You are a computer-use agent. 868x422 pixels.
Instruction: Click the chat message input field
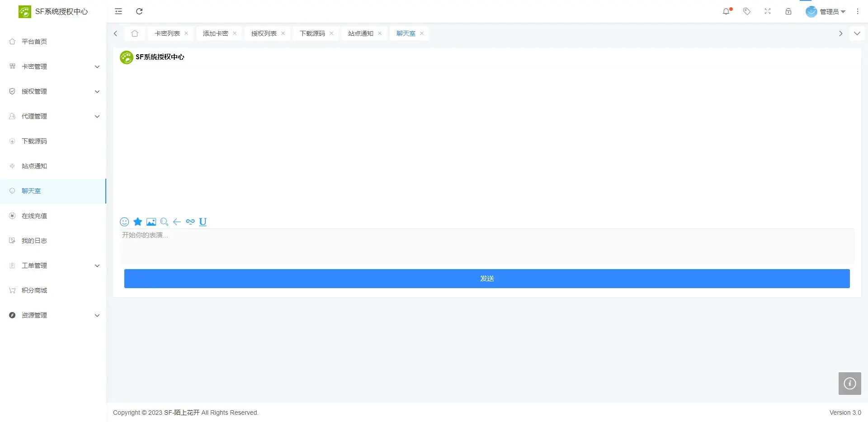(x=486, y=247)
